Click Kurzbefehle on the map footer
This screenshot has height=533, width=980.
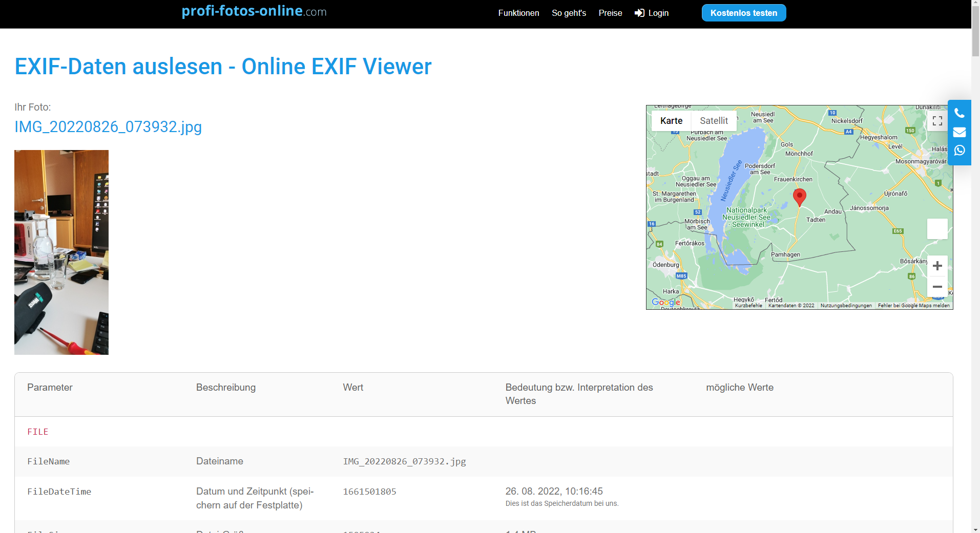click(748, 306)
